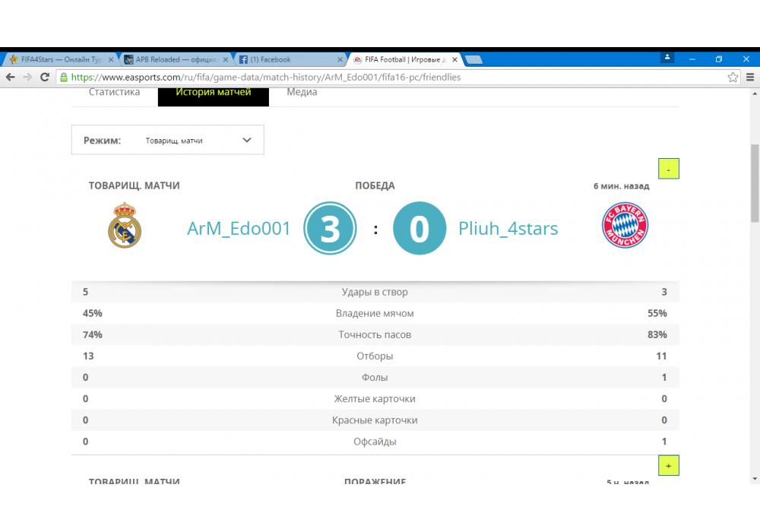This screenshot has height=532, width=760.
Task: Click the browser back arrow
Action: (10, 77)
